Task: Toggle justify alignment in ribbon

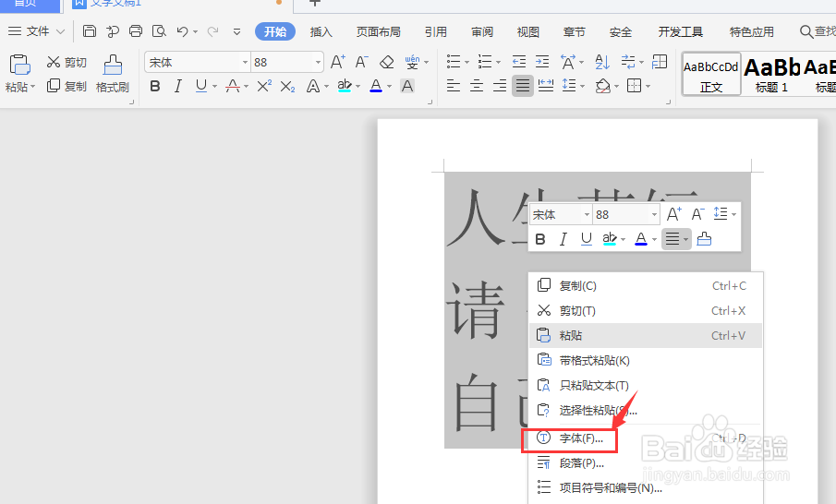Action: (523, 85)
